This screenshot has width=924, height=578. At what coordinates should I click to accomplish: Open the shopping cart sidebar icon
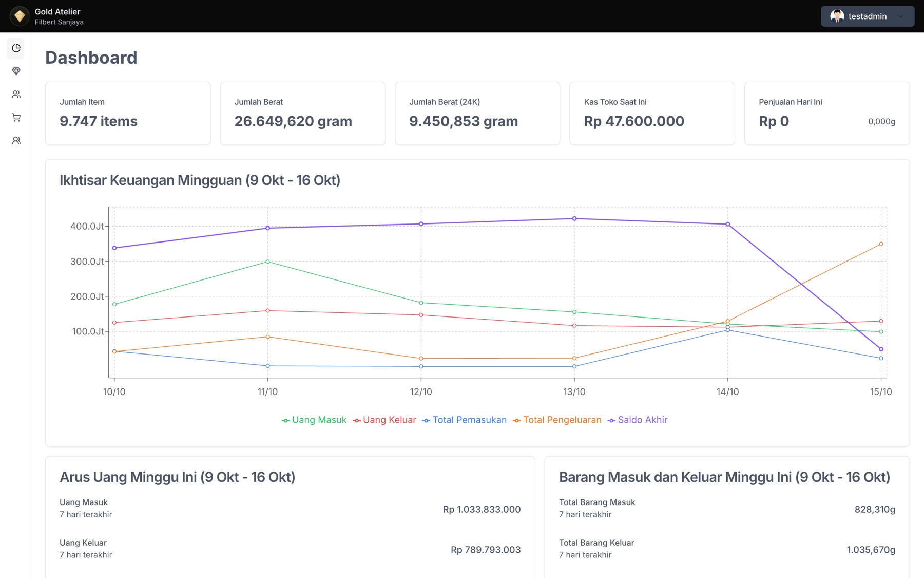16,118
